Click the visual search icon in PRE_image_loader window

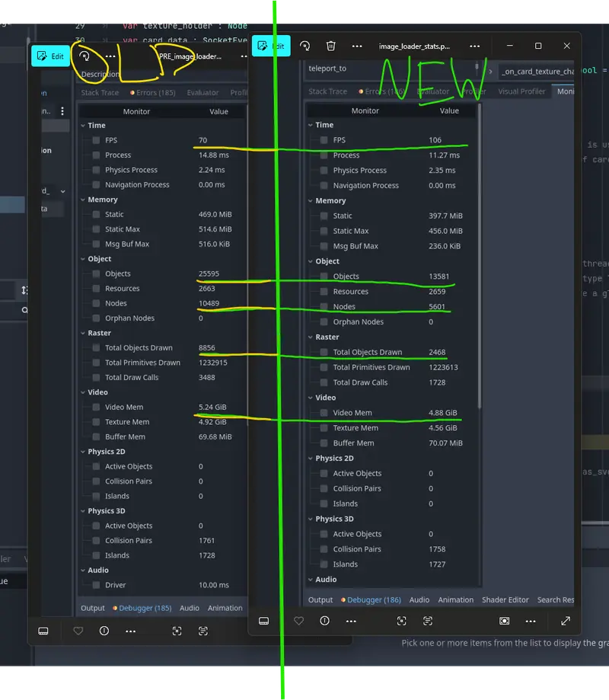coord(177,631)
